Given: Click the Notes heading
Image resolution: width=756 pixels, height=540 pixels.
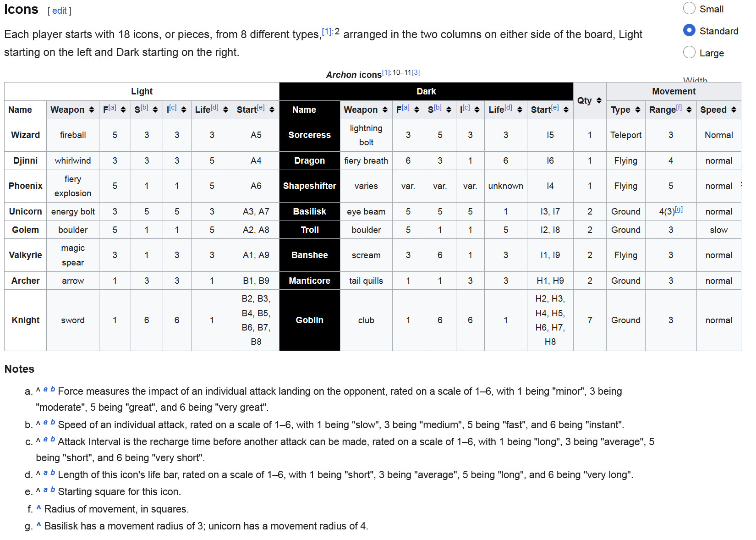Looking at the screenshot, I should point(19,369).
